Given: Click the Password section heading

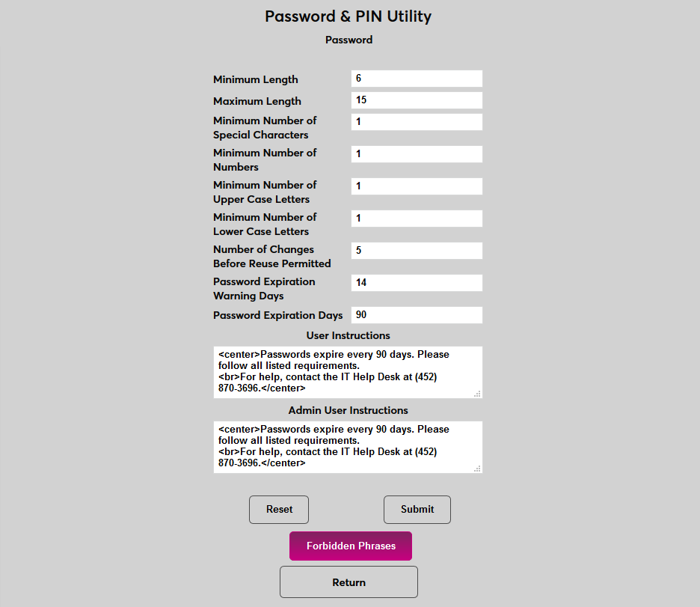Looking at the screenshot, I should click(349, 40).
